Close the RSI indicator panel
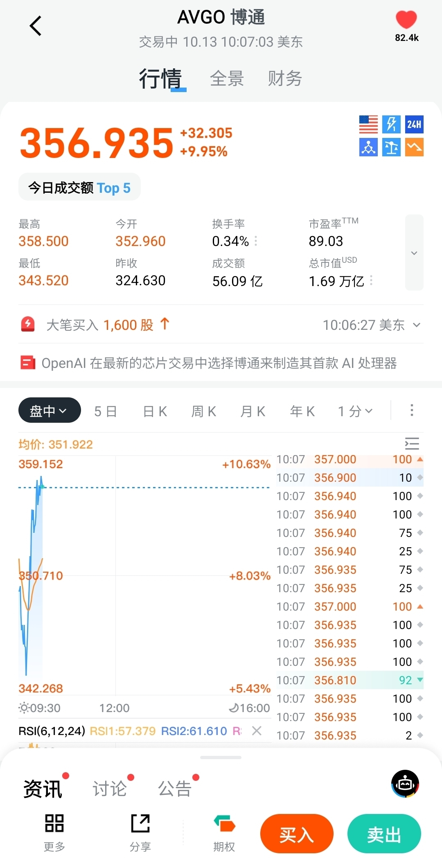The width and height of the screenshot is (442, 868). (x=257, y=731)
